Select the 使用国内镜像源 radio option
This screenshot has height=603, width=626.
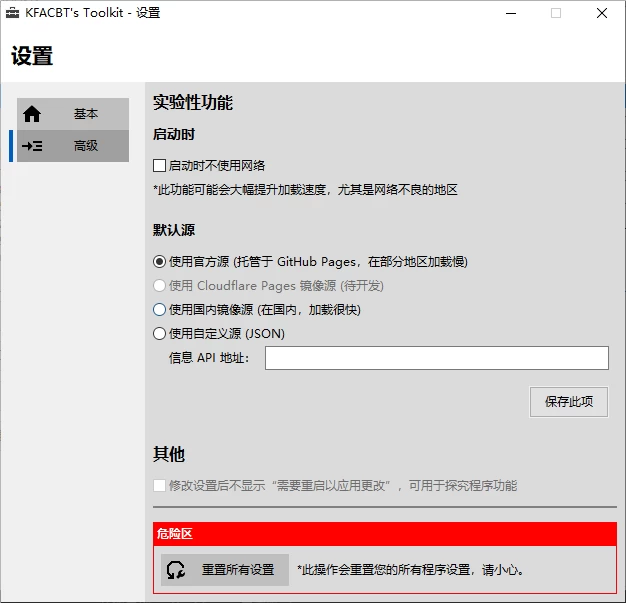click(160, 310)
